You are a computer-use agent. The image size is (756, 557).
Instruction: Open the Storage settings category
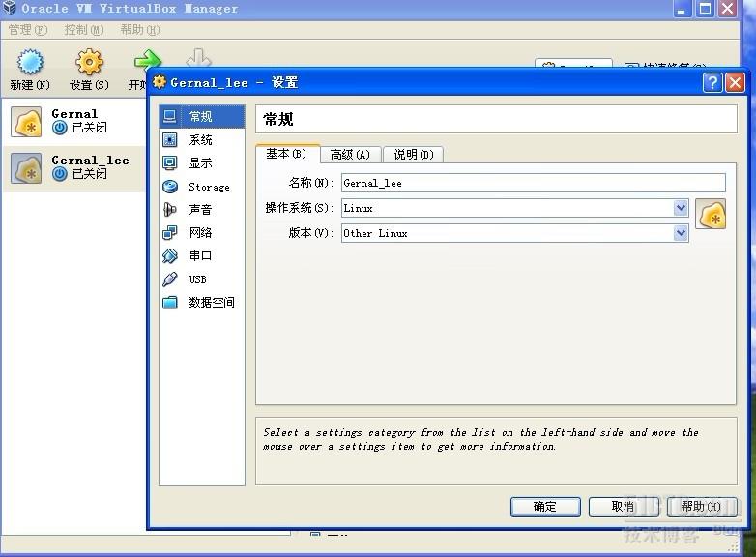[x=202, y=186]
